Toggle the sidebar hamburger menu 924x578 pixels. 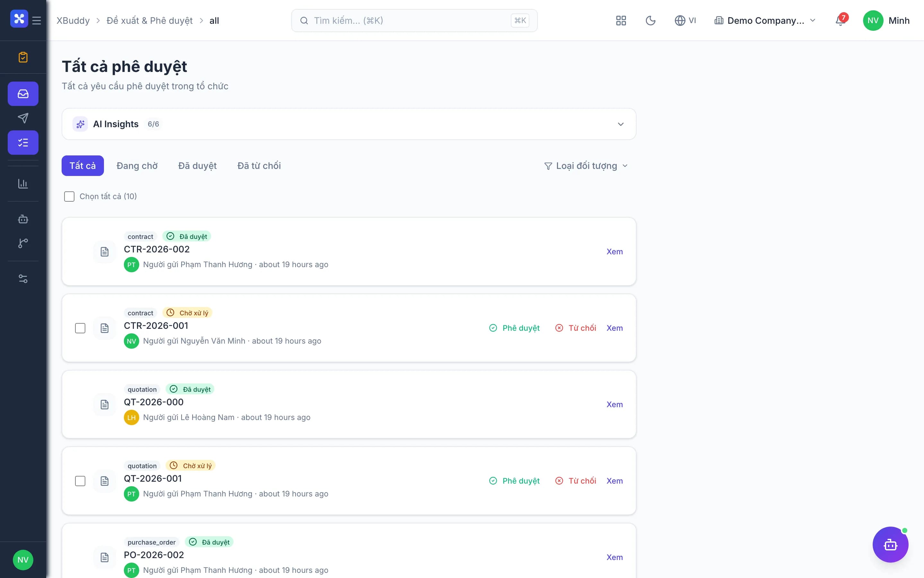[37, 20]
